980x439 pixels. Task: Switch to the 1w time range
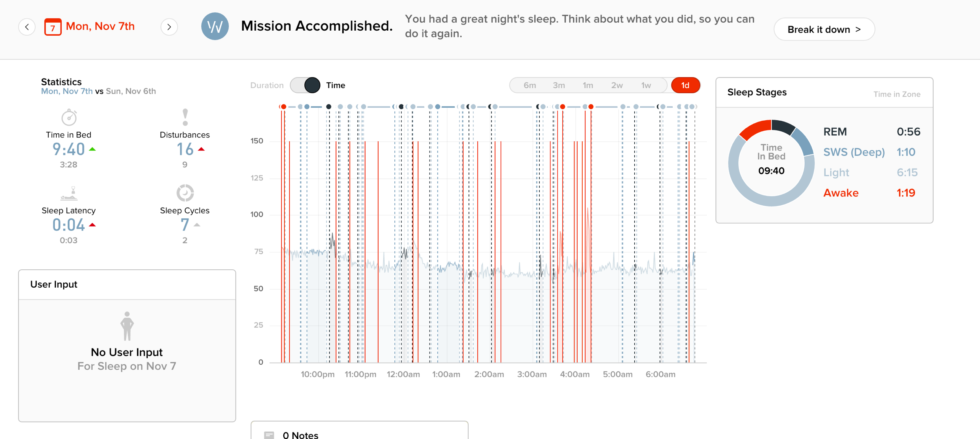[646, 85]
